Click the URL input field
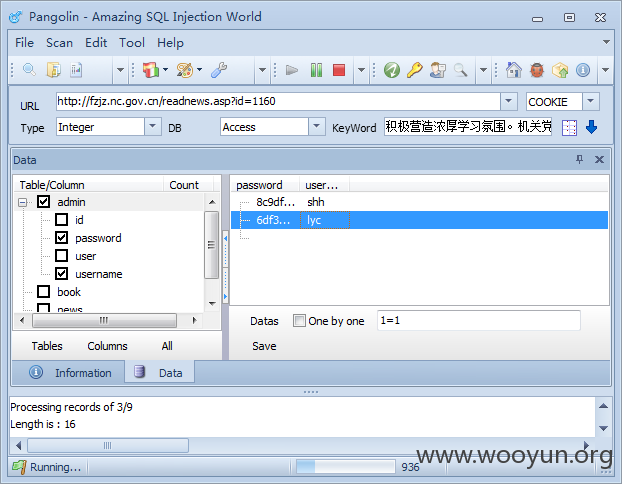 click(278, 102)
